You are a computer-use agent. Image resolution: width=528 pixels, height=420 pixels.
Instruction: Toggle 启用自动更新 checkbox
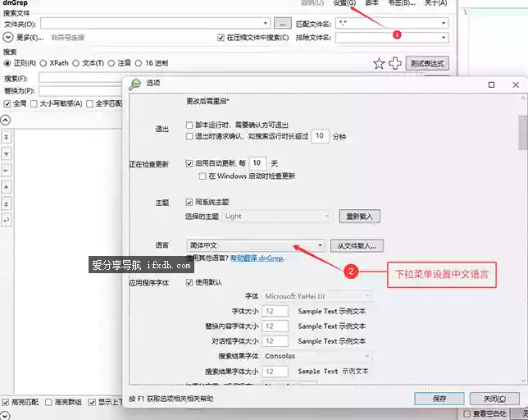click(189, 163)
